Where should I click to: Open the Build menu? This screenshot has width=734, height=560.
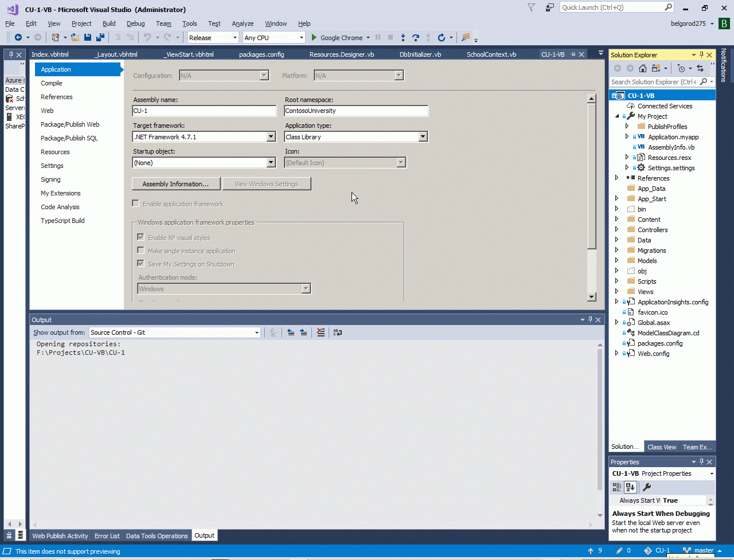point(109,24)
